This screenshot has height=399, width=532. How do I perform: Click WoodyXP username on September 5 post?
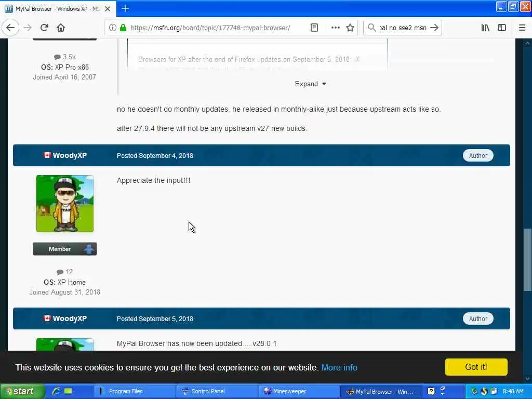70,318
